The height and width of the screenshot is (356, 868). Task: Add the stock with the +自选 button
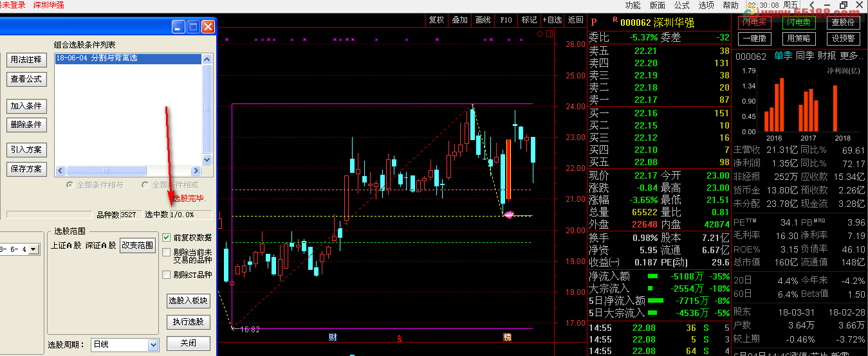pyautogui.click(x=552, y=20)
